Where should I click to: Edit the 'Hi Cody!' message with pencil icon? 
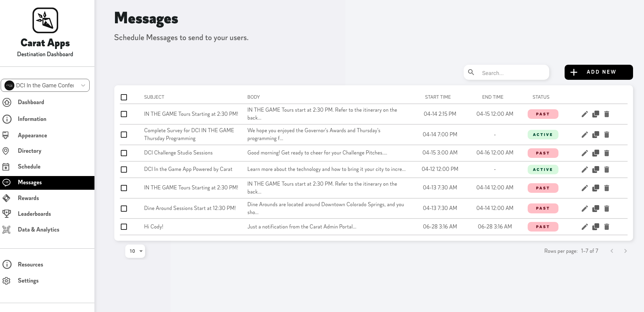584,227
